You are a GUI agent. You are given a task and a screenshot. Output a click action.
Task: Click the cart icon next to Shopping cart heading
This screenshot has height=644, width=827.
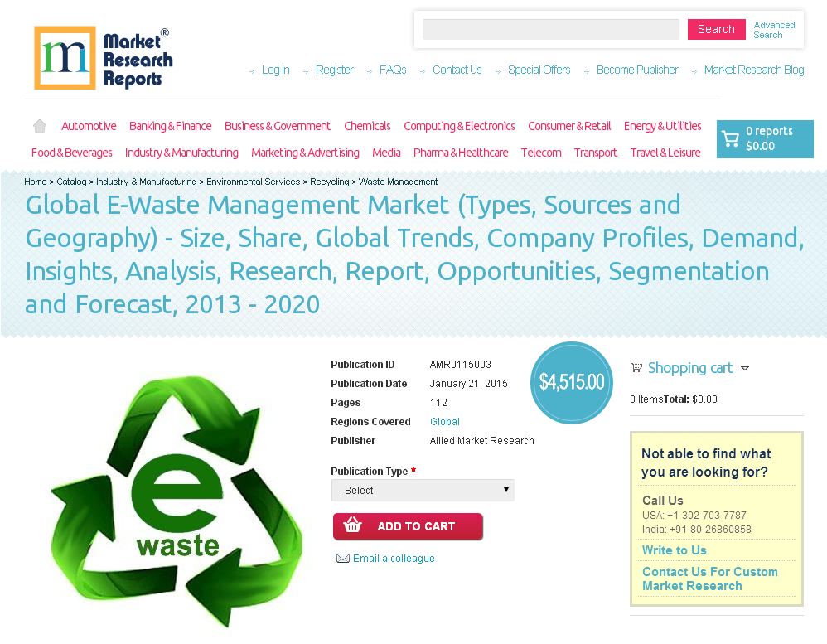(636, 367)
